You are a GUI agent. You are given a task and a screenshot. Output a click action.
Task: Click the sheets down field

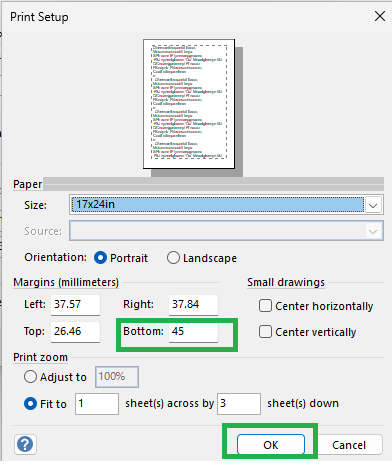[x=239, y=404]
